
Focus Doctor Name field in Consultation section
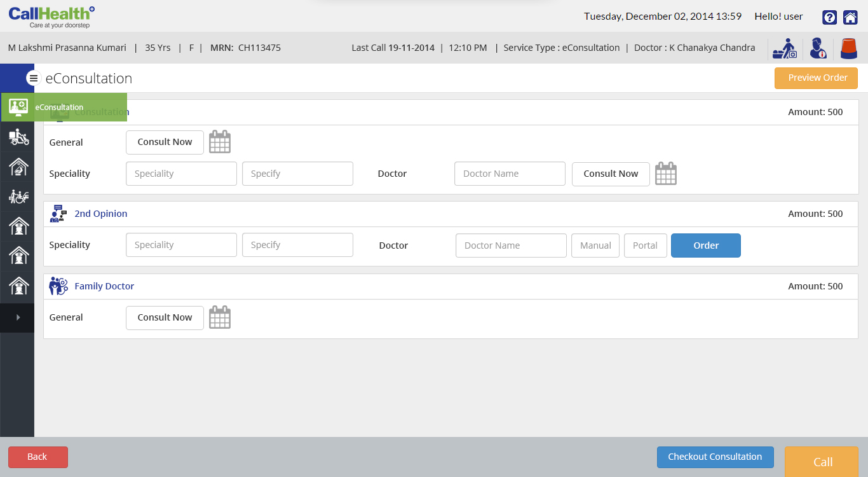pyautogui.click(x=510, y=174)
